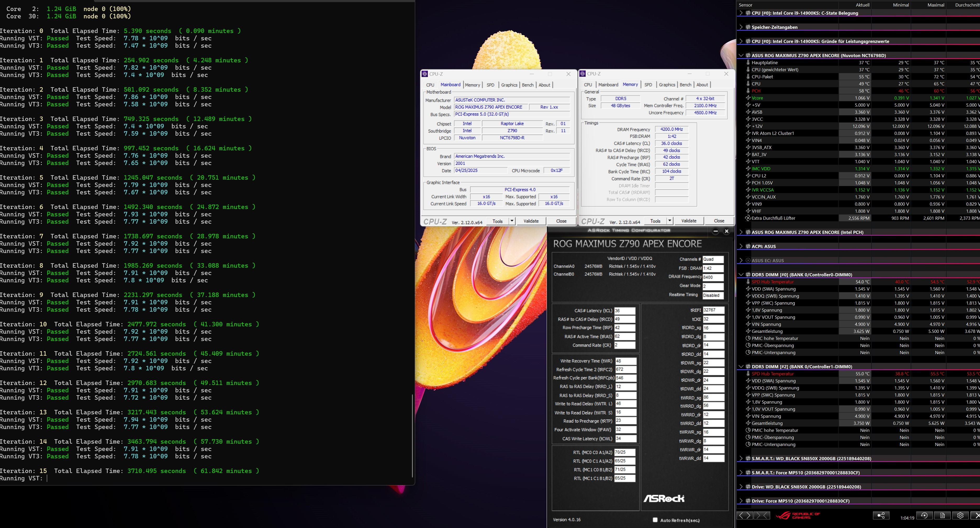Enable the Auto Refresh(sec) checkbox

655,520
